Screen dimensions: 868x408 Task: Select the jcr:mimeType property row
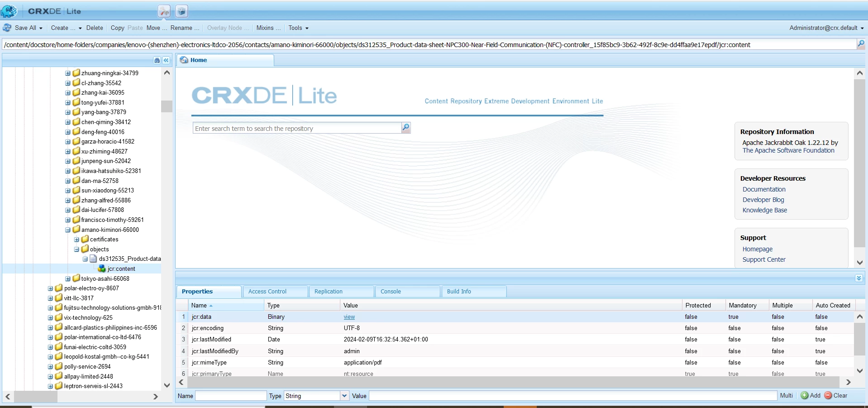(x=515, y=362)
